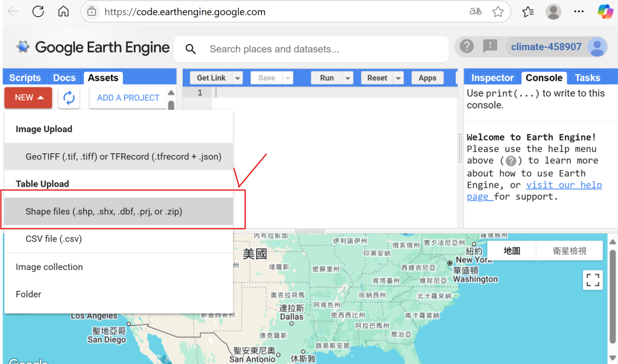
Task: Click the Google Earth Engine logo icon
Action: [23, 47]
